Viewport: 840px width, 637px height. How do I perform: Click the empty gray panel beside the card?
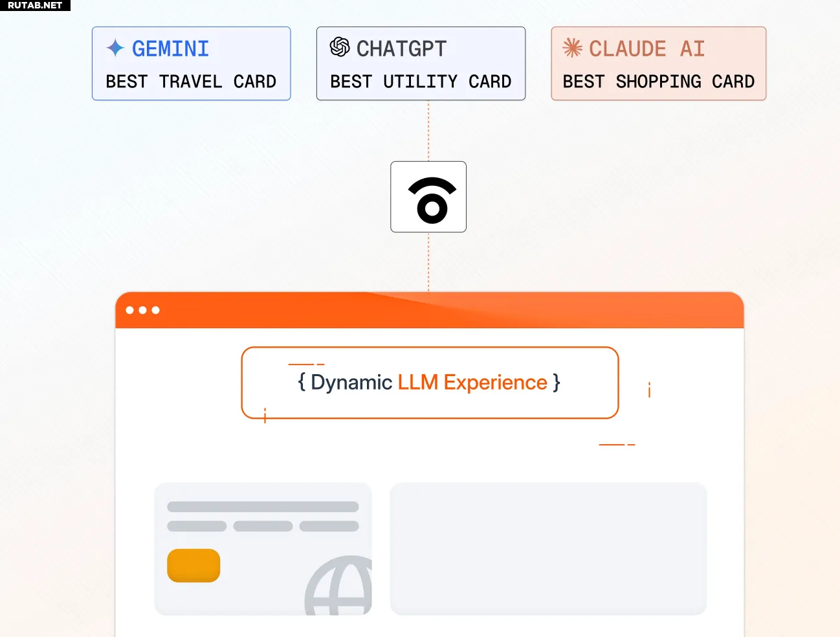point(548,548)
